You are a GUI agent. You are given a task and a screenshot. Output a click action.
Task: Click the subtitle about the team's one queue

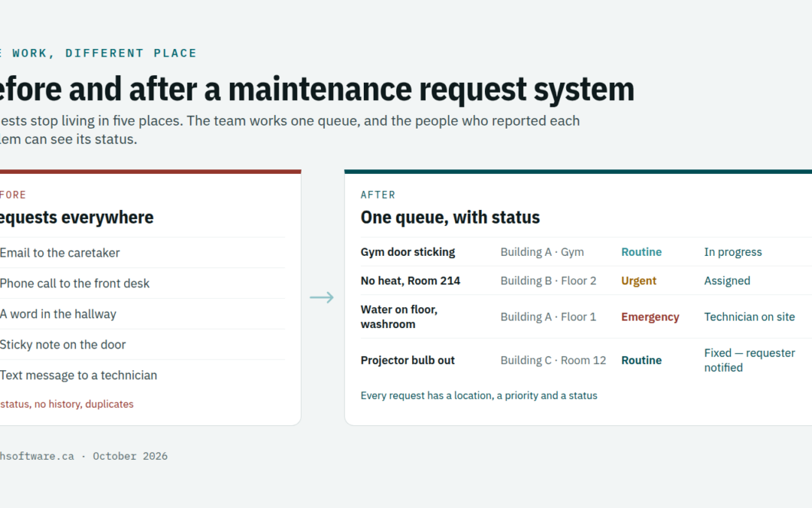pos(289,129)
